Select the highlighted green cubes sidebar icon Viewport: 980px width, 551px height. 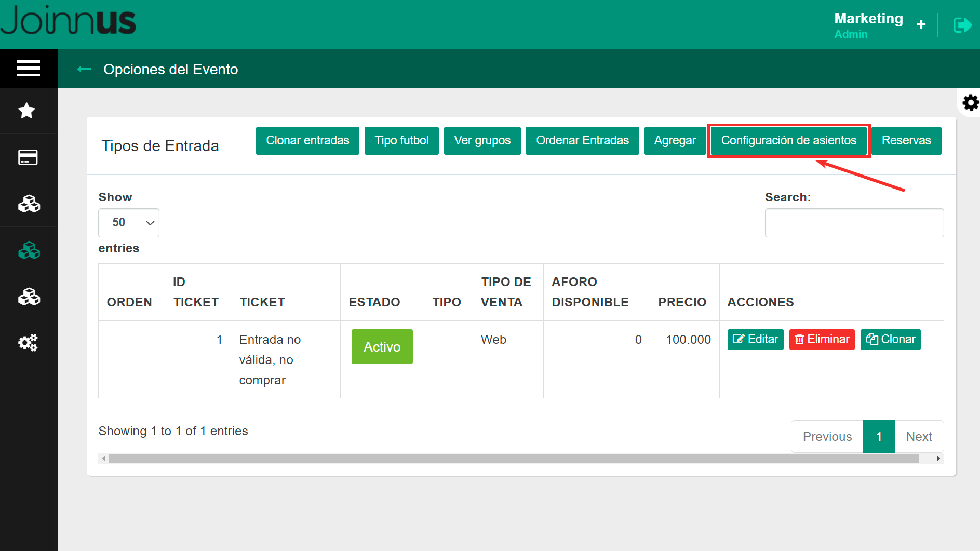click(29, 250)
